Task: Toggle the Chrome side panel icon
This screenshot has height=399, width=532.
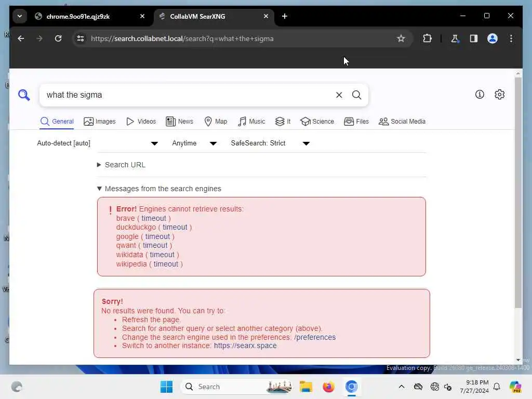Action: 474,38
